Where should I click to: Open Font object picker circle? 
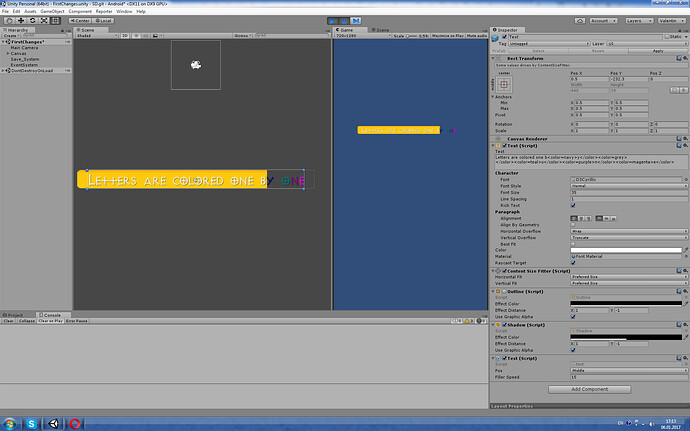(x=686, y=180)
